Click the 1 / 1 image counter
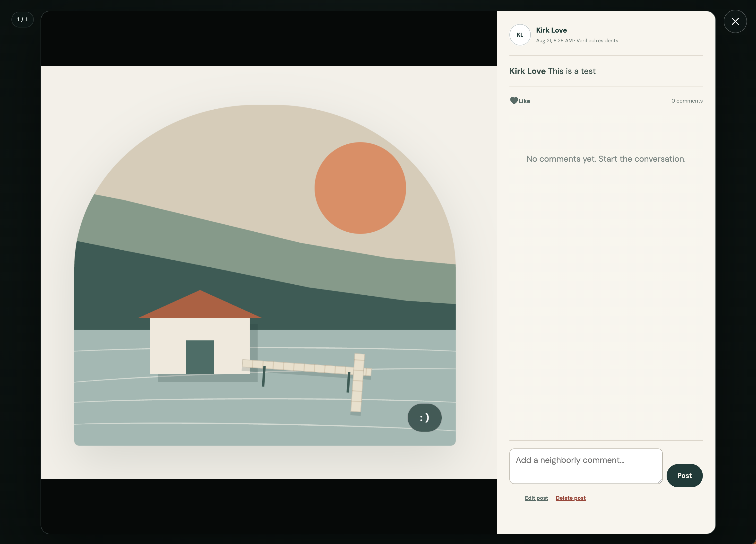 22,19
